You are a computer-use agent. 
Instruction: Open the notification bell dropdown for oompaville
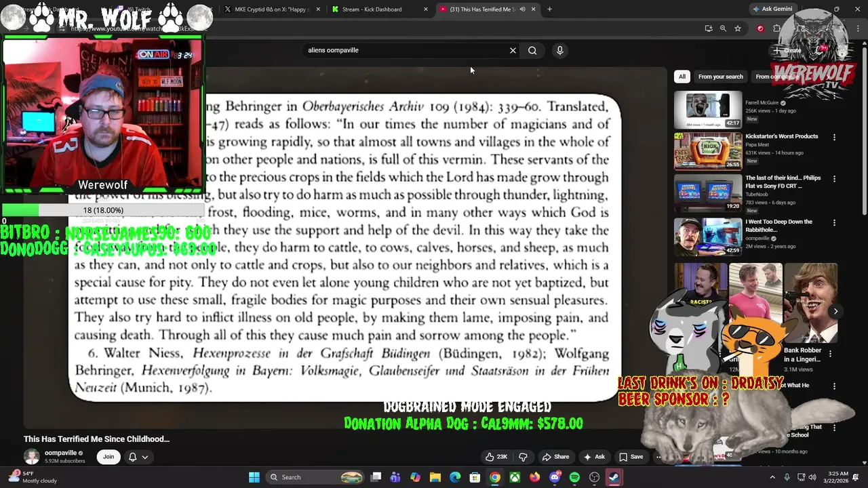(138, 457)
